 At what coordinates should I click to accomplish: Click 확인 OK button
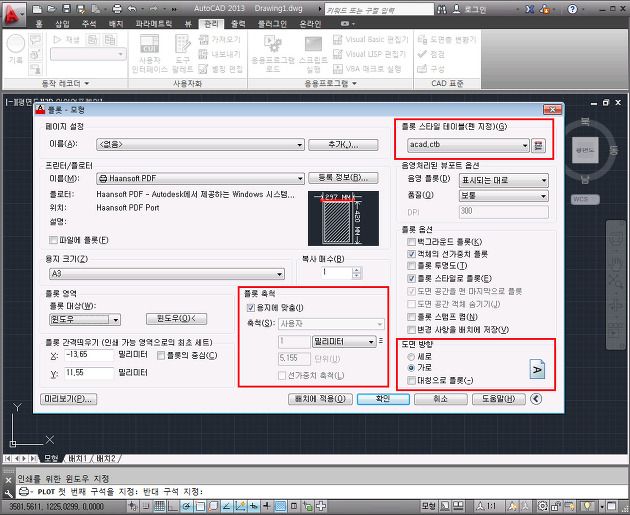pyautogui.click(x=383, y=399)
